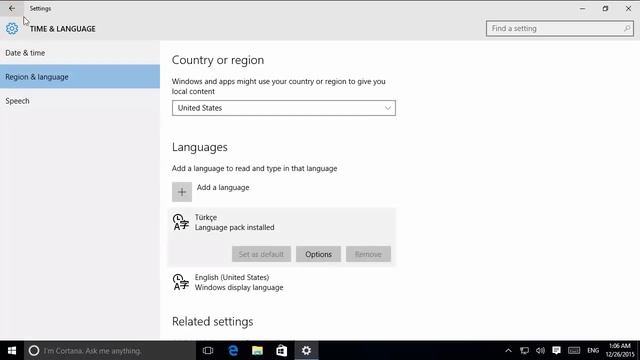Click the English (United States) language icon

pos(180,282)
